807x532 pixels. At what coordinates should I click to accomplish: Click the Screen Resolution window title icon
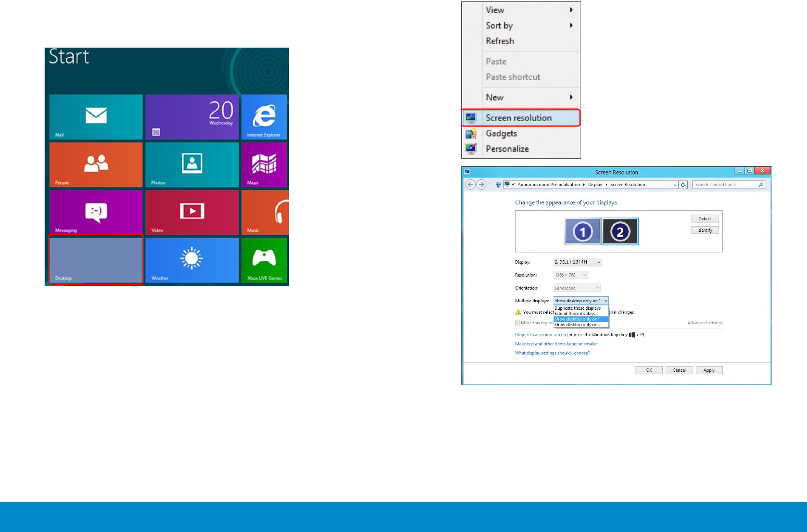pos(467,172)
